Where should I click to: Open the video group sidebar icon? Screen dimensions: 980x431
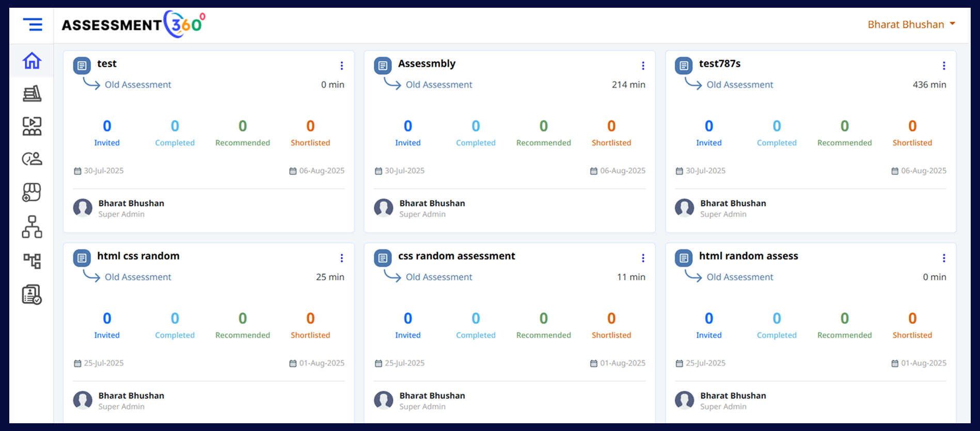click(x=32, y=126)
